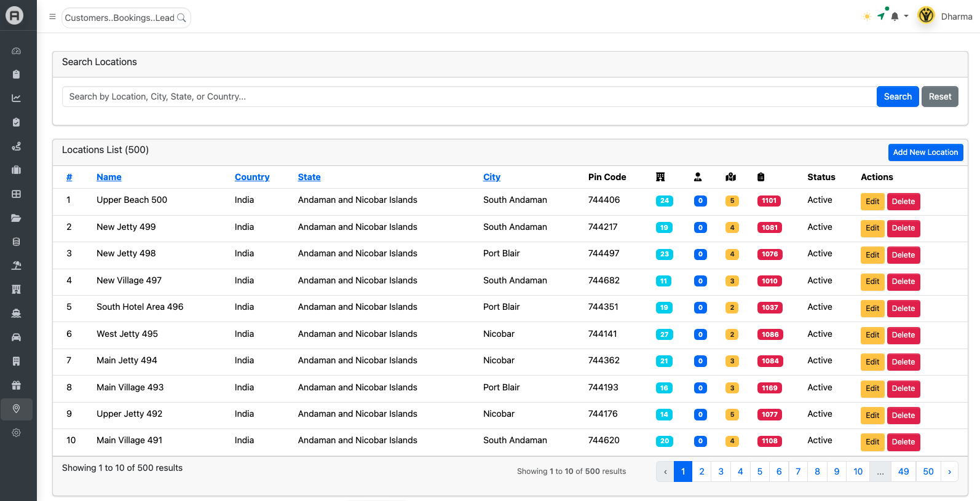
Task: Click the database stack sidebar icon
Action: pos(17,242)
